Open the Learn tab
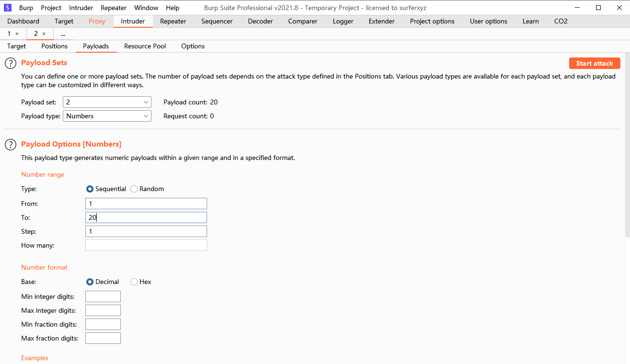Viewport: 630px width, 364px height. coord(531,21)
